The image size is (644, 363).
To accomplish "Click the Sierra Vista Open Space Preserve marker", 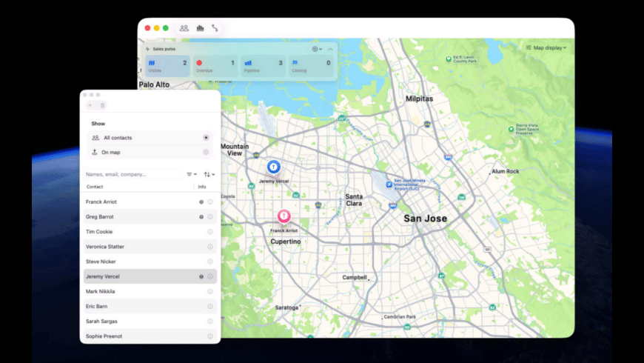I will tap(511, 129).
